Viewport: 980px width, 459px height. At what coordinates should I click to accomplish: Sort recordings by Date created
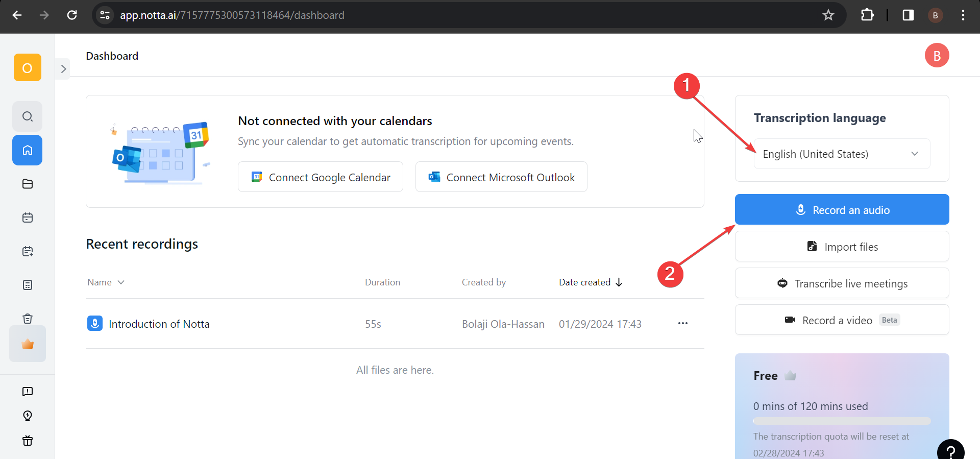[591, 282]
